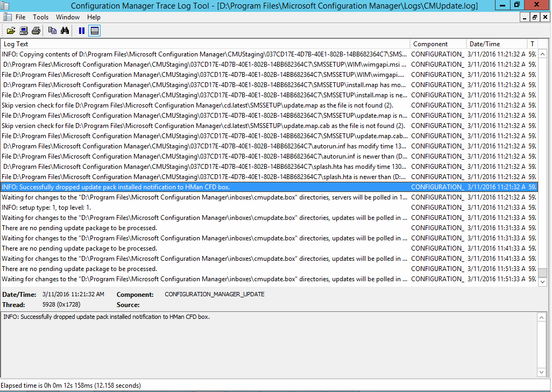Click the Date/Time detail value 3/11/2016 11:21:32 AM
Image resolution: width=552 pixels, height=392 pixels.
tap(73, 294)
